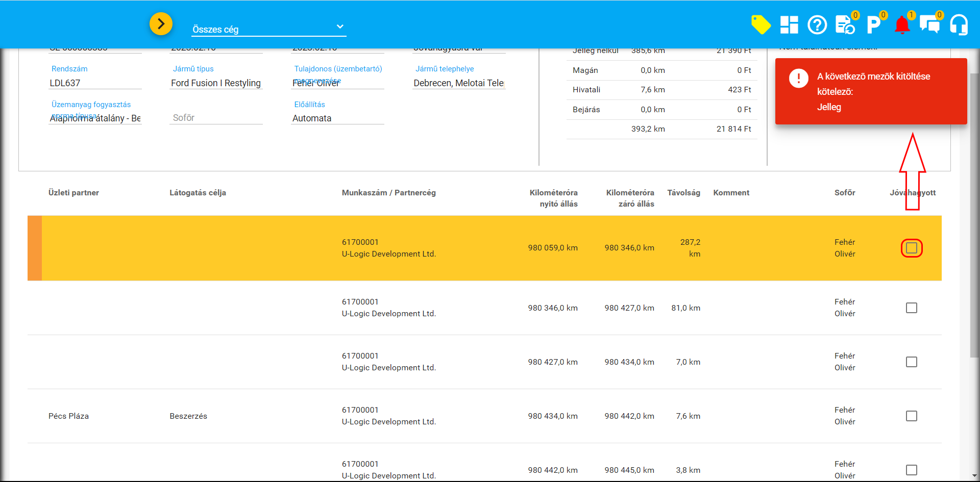
Task: Open the parking P icon
Action: (x=873, y=24)
